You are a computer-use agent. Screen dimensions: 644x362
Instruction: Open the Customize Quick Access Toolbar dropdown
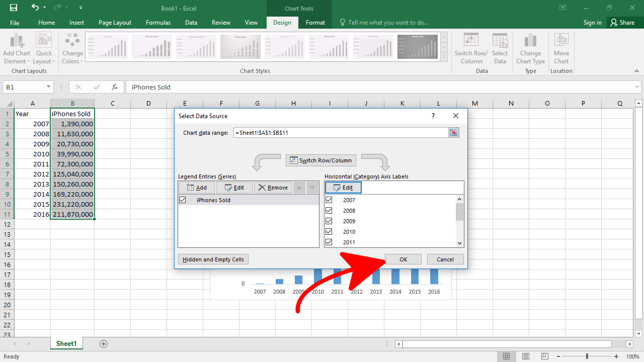pos(81,8)
